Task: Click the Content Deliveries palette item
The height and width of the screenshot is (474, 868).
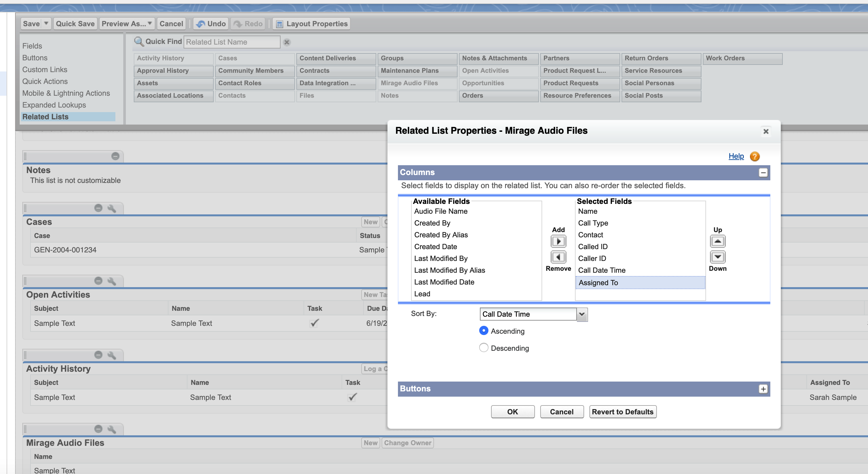Action: click(x=336, y=58)
